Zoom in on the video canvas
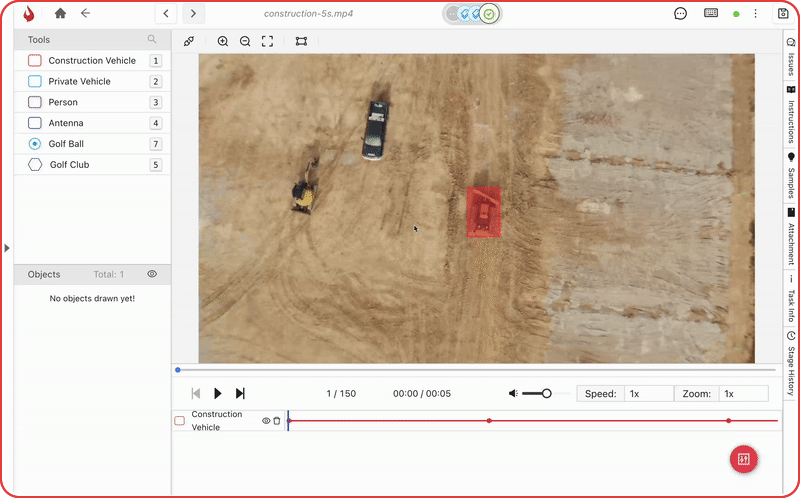This screenshot has height=498, width=800. point(222,42)
